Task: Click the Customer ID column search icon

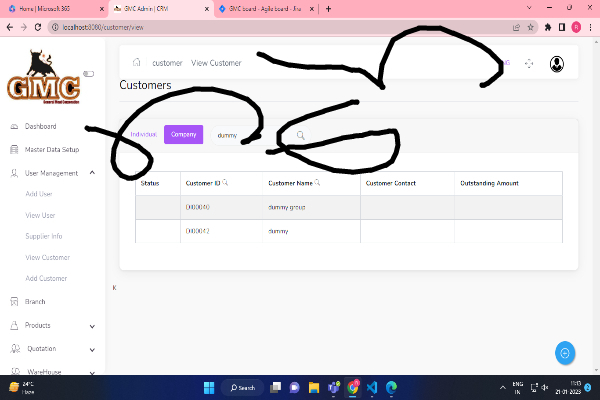Action: tap(225, 183)
